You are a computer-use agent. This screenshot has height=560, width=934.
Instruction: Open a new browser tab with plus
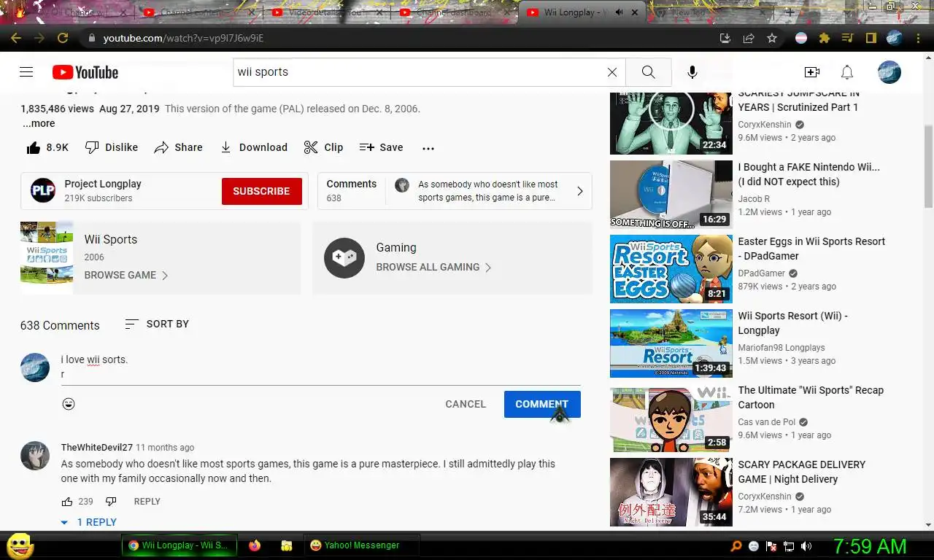tap(790, 12)
